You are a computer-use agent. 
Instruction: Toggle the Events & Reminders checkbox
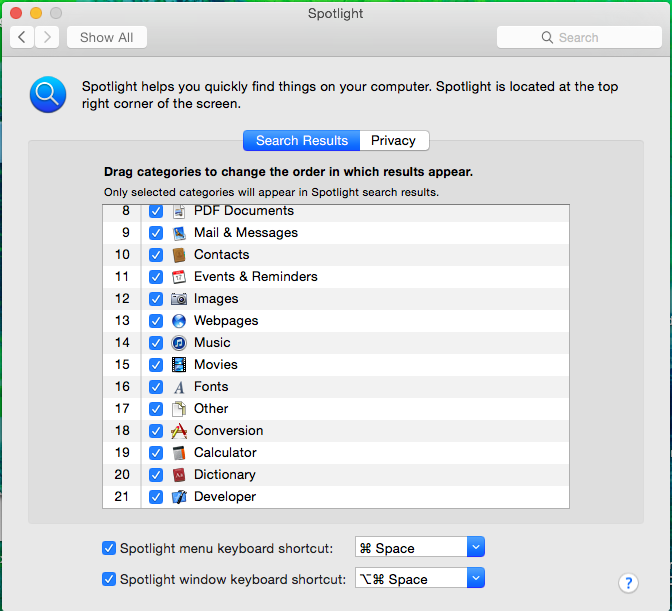[156, 277]
